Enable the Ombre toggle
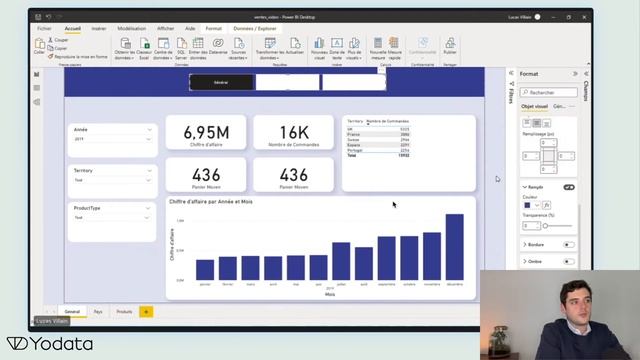Viewport: 640px width, 360px height. pos(569,262)
